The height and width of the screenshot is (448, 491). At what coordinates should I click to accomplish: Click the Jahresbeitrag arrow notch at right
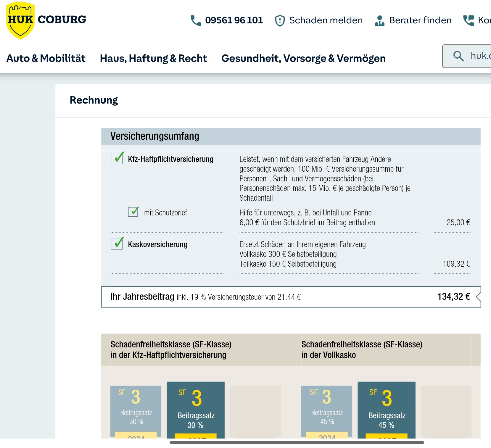pos(478,297)
